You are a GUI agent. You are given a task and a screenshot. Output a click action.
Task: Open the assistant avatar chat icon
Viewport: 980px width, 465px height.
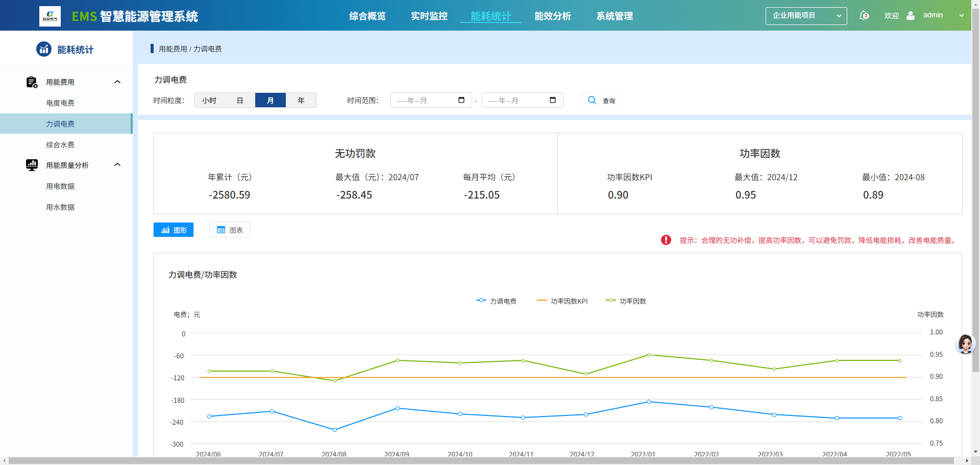point(965,344)
